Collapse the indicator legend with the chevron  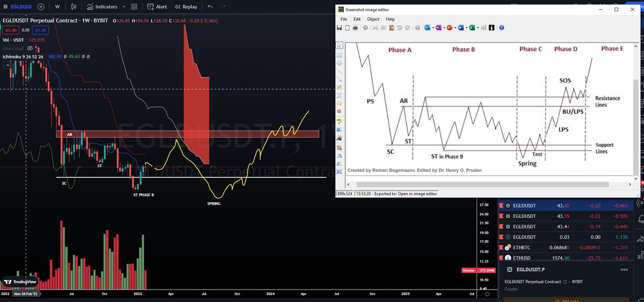coord(8,64)
